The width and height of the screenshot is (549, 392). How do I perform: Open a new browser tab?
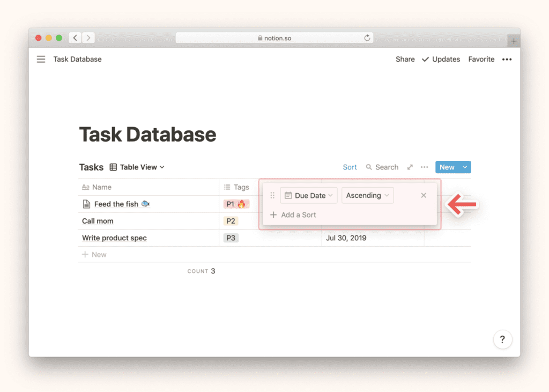pos(513,41)
